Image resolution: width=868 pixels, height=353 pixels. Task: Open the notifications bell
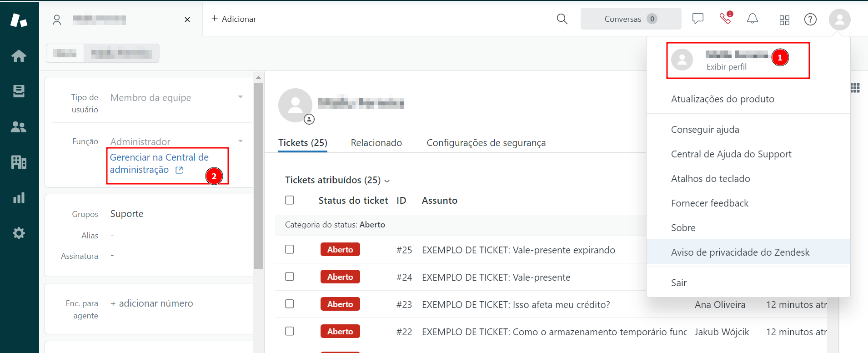(x=753, y=19)
